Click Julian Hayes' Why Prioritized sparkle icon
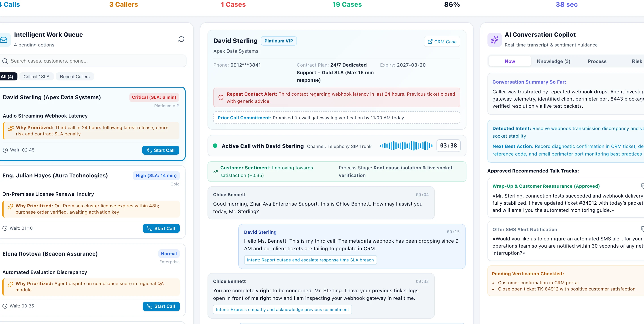Viewport: 644px width, 324px height. (10, 207)
